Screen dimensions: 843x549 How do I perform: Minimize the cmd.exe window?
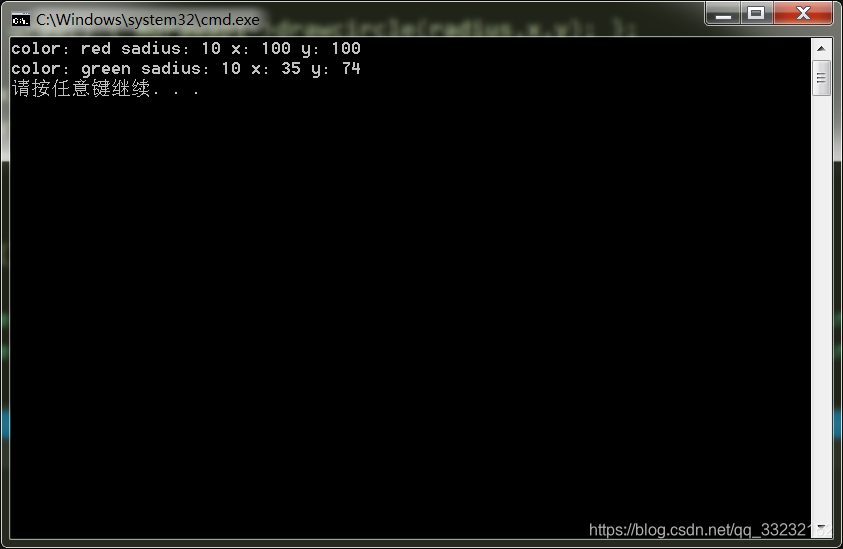[x=723, y=13]
